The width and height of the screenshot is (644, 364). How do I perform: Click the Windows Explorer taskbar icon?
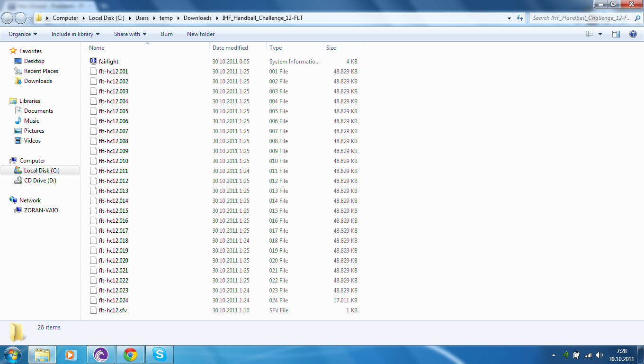pos(42,355)
